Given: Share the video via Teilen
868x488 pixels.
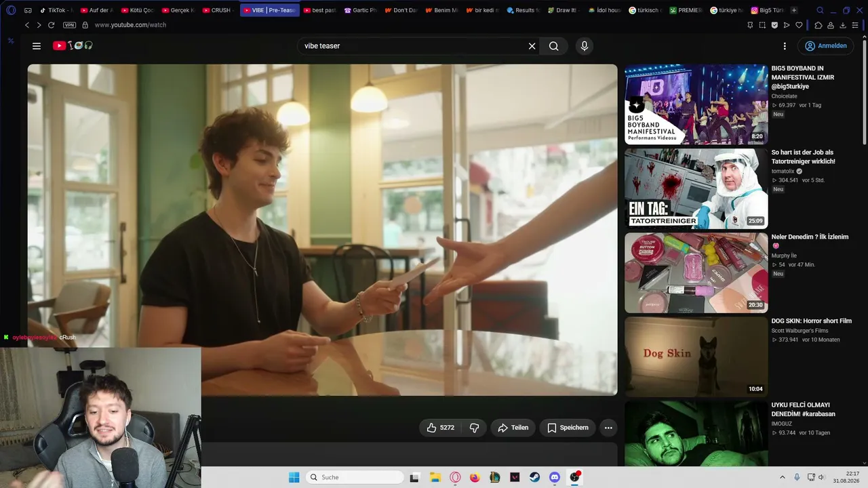Looking at the screenshot, I should [513, 428].
